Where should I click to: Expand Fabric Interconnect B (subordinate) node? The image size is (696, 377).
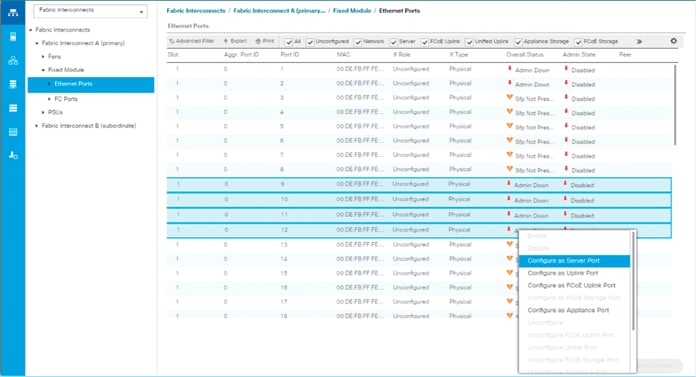tap(37, 126)
